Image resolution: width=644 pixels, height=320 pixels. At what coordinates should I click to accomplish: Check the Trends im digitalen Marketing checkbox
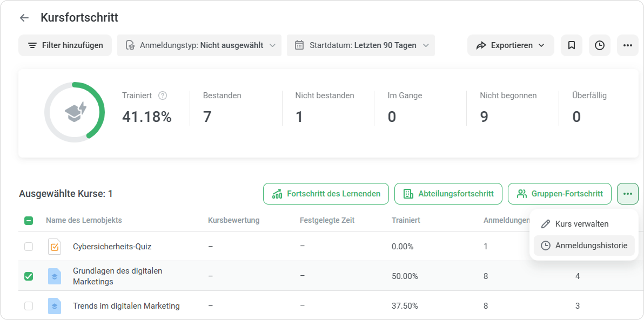[29, 305]
